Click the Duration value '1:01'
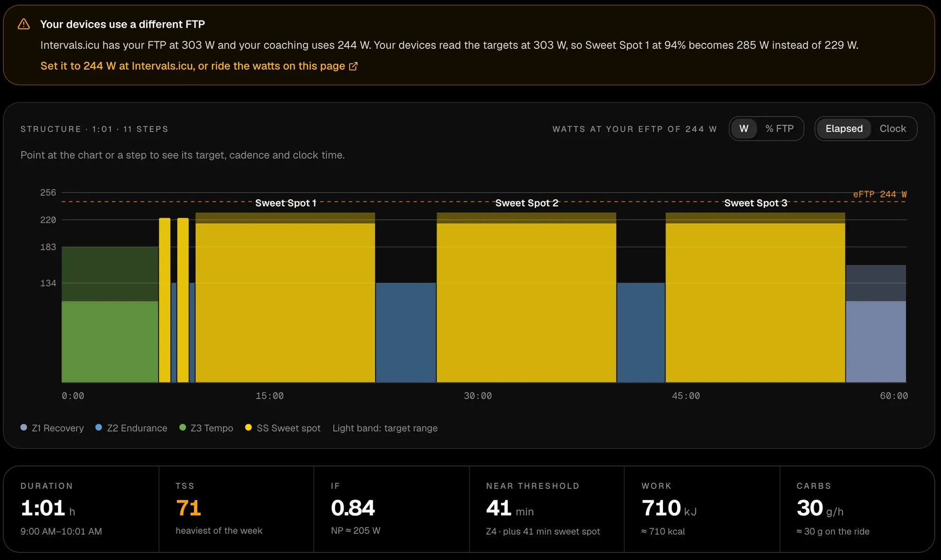The height and width of the screenshot is (560, 941). 43,508
